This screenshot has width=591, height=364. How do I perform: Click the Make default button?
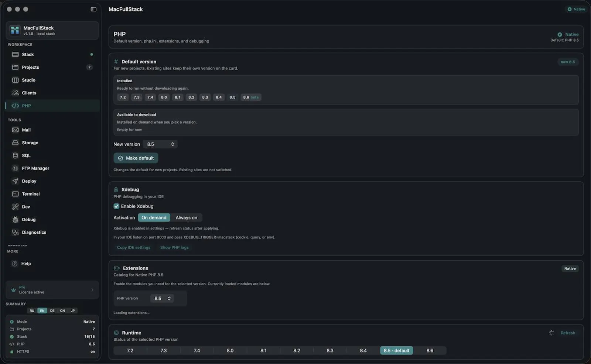click(136, 158)
